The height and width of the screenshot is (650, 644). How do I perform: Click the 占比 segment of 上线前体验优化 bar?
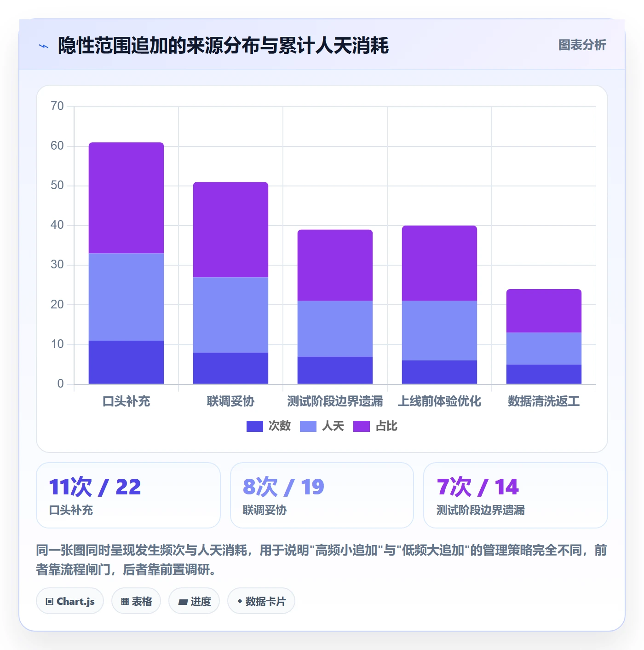click(439, 263)
